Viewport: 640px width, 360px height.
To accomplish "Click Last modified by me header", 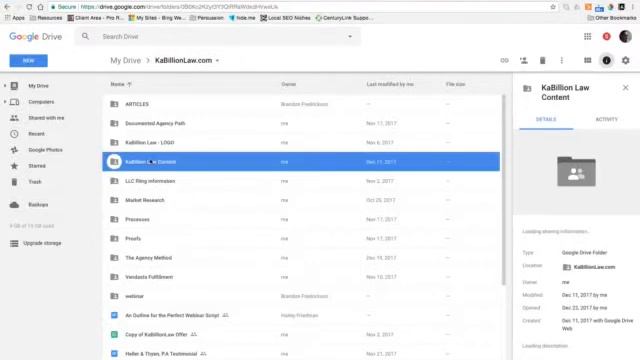I will [390, 84].
